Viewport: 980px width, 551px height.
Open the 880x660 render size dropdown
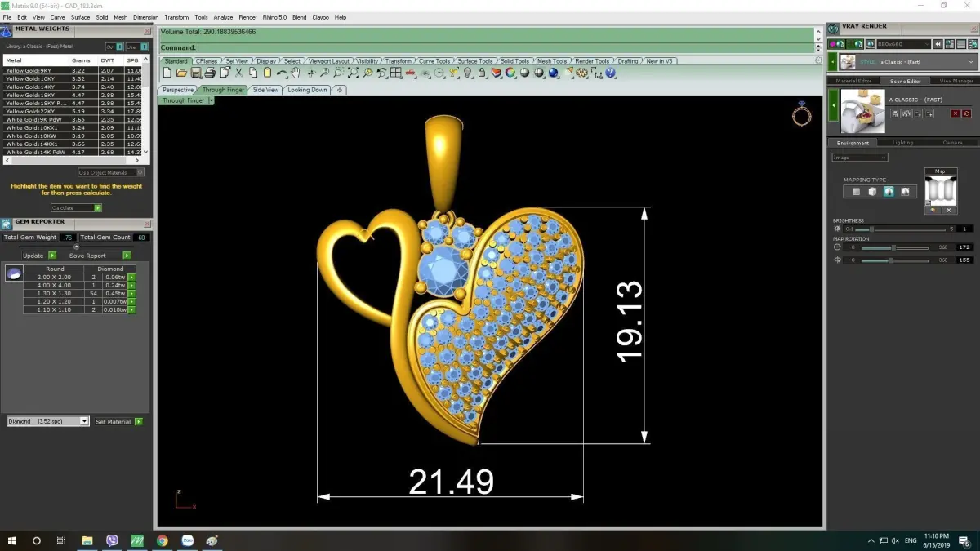click(904, 44)
